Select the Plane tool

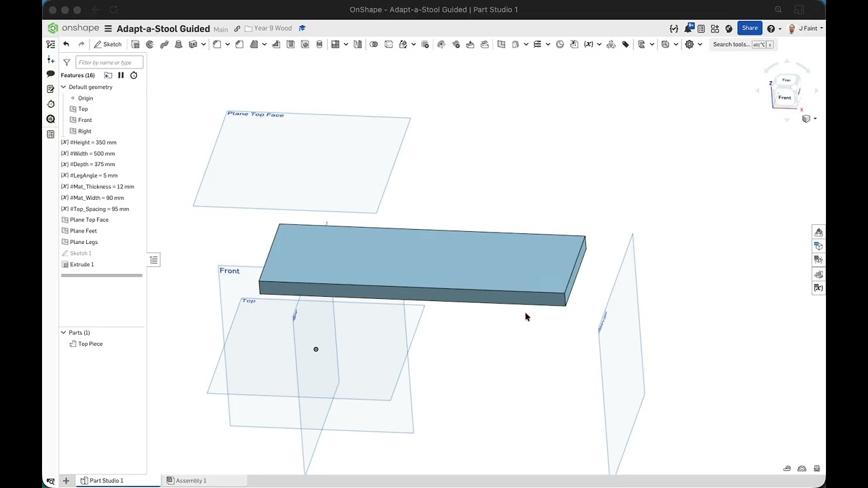501,44
